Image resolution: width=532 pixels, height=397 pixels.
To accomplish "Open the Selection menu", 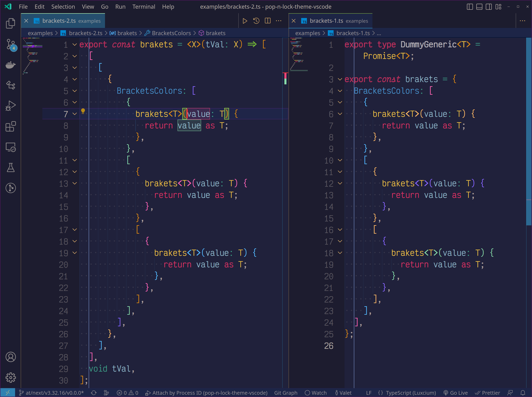I will point(63,7).
